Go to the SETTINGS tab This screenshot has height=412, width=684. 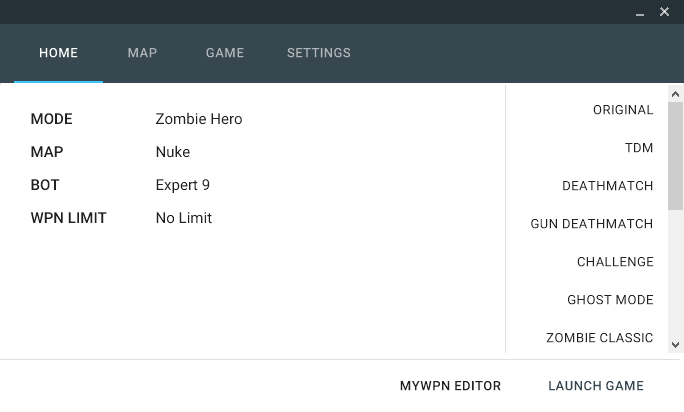tap(318, 53)
